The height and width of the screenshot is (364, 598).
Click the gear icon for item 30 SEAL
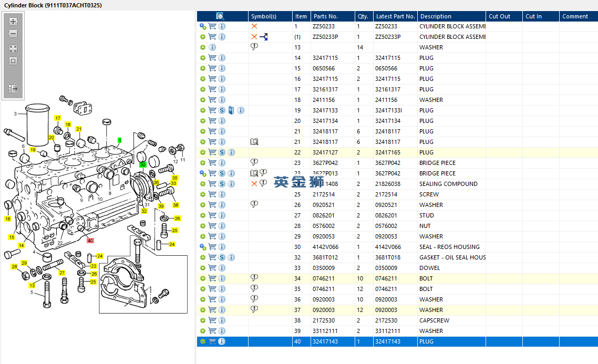(203, 247)
